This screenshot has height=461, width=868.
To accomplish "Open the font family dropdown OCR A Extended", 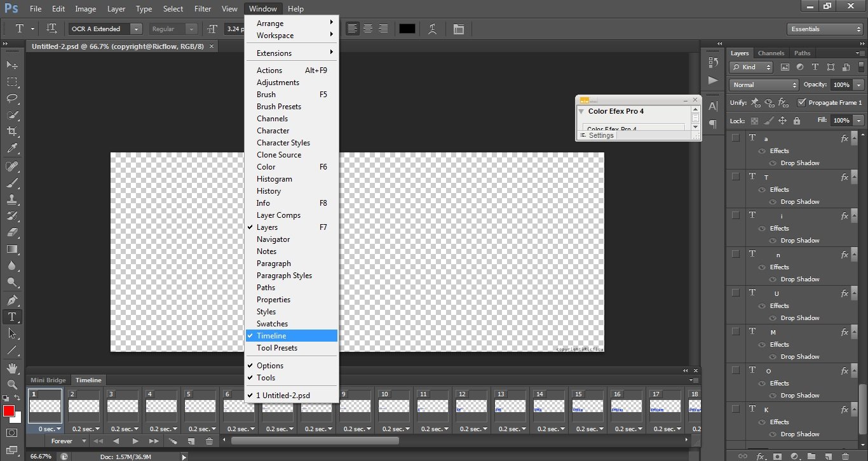I will pos(136,29).
